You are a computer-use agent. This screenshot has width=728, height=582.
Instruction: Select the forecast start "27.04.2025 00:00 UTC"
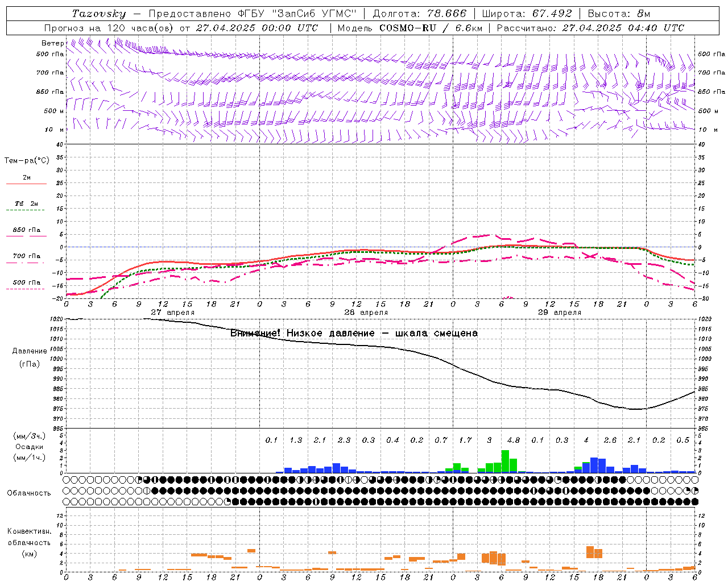257,28
